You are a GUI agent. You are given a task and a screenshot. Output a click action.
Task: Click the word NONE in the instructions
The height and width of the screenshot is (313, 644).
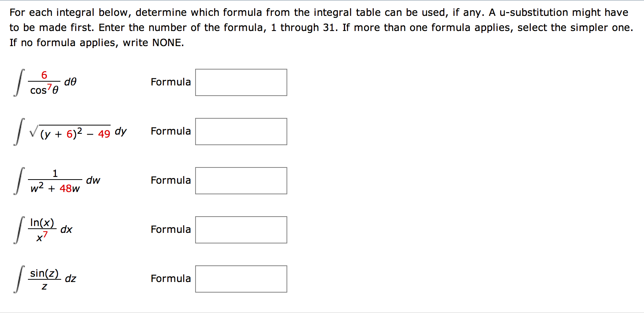[x=166, y=42]
